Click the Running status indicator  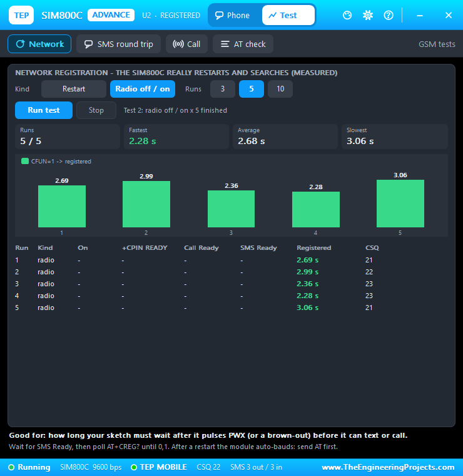(x=29, y=467)
